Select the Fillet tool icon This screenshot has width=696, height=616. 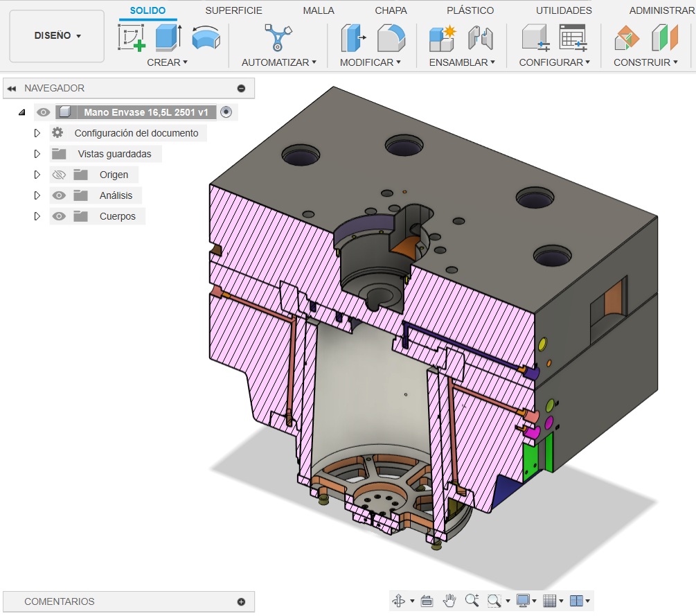(391, 37)
